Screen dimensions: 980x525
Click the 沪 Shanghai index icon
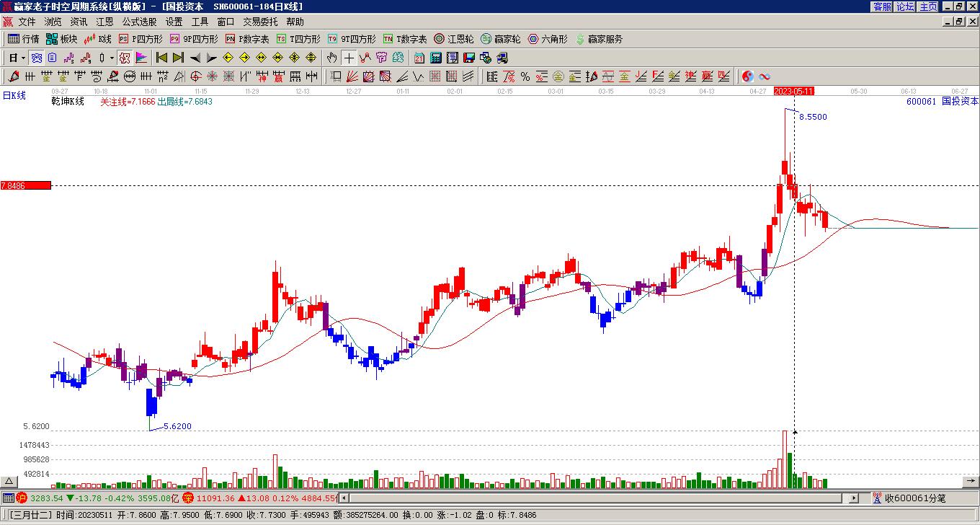(x=22, y=498)
